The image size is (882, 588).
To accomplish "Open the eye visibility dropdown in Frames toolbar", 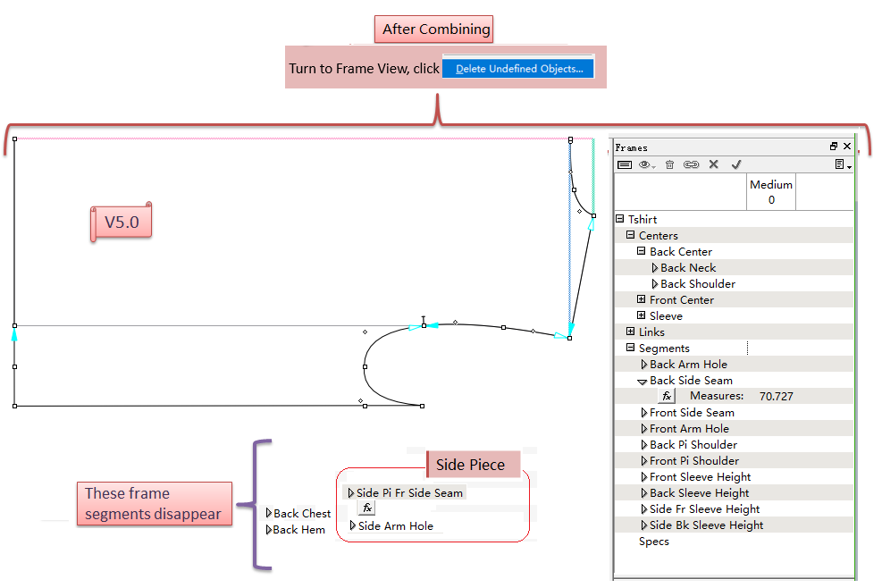I will 647,164.
